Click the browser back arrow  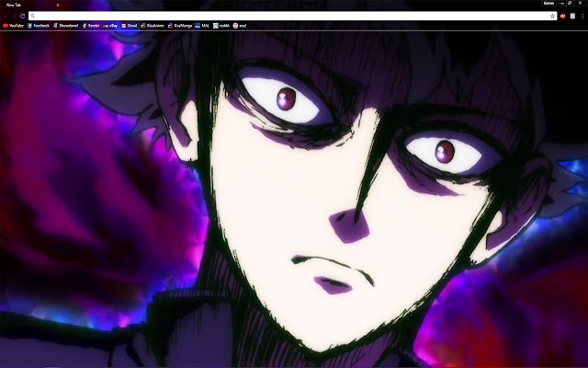[x=6, y=17]
